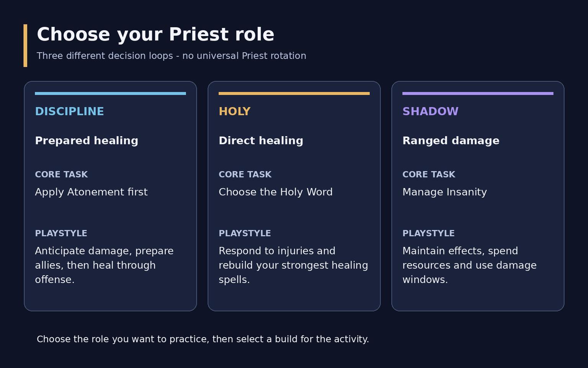The height and width of the screenshot is (368, 588).
Task: Click the Shadow CORE TASK label
Action: click(429, 174)
